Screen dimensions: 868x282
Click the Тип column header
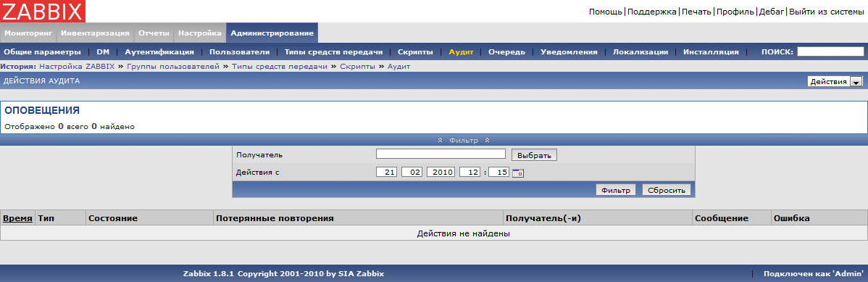tap(46, 218)
